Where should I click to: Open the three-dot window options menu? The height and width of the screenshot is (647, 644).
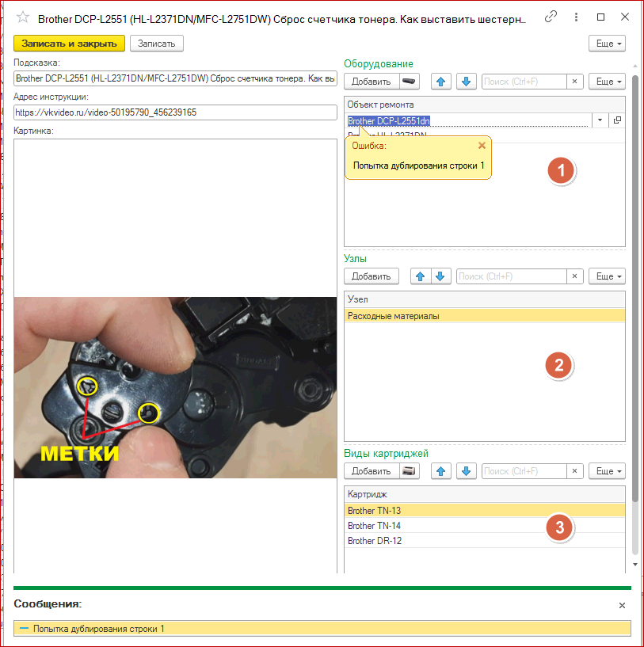pos(576,17)
